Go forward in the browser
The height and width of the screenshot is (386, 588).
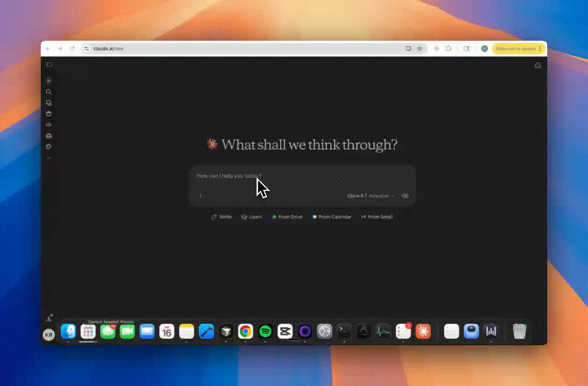tap(60, 49)
